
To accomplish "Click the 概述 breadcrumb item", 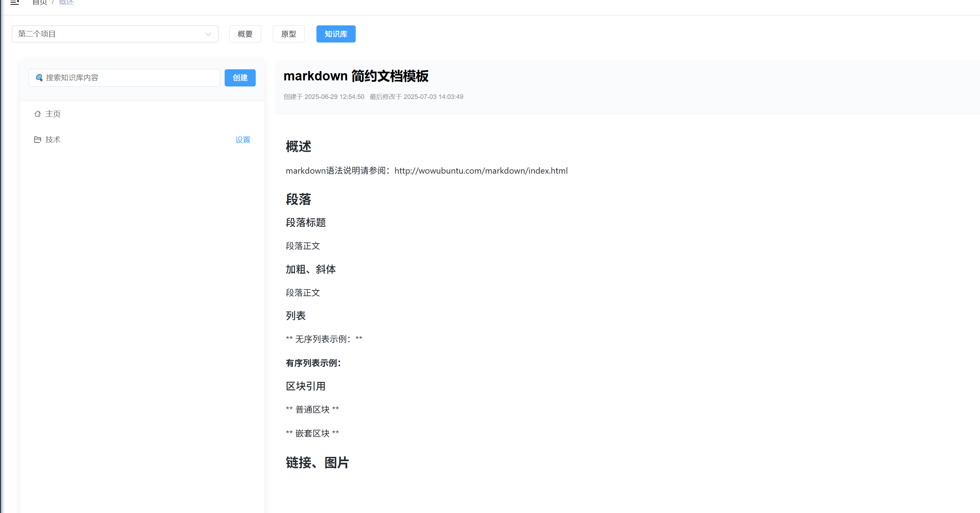I will coord(66,2).
